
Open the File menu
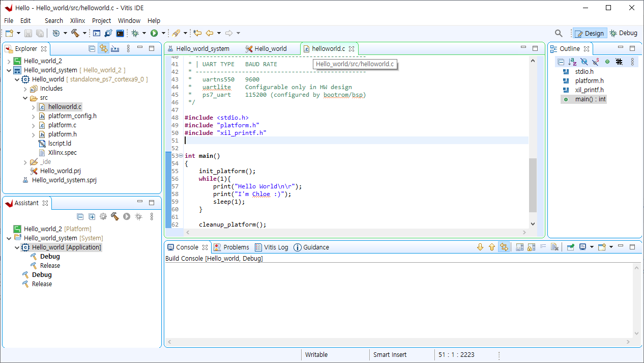[9, 21]
